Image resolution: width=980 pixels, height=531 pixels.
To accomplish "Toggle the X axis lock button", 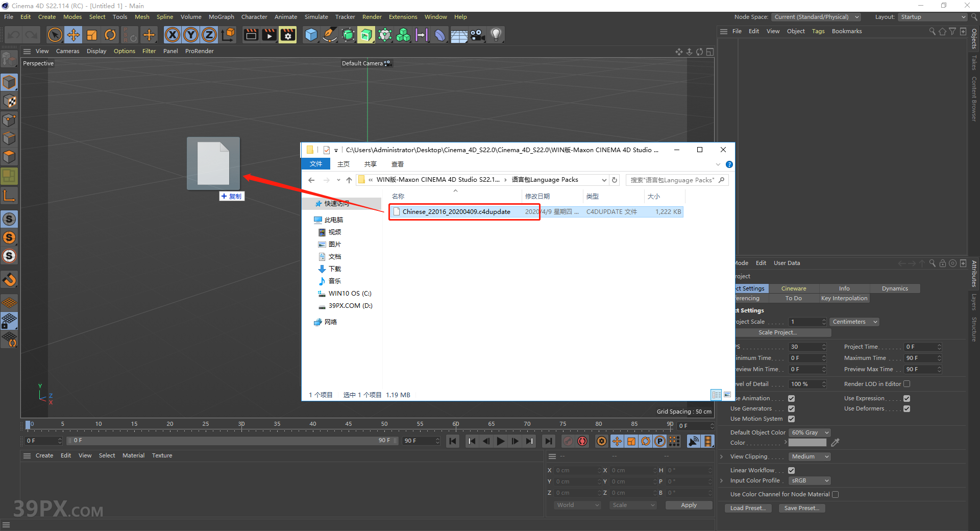I will point(172,35).
